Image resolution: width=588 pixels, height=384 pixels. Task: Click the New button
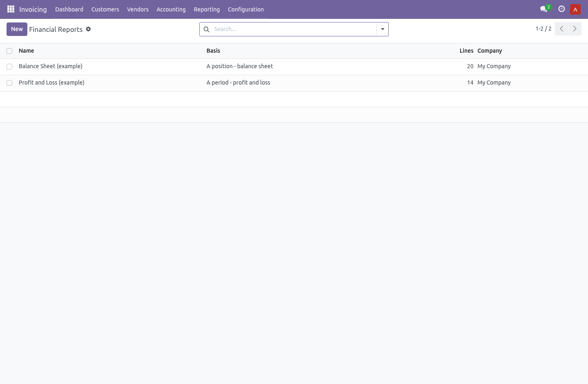coord(17,29)
